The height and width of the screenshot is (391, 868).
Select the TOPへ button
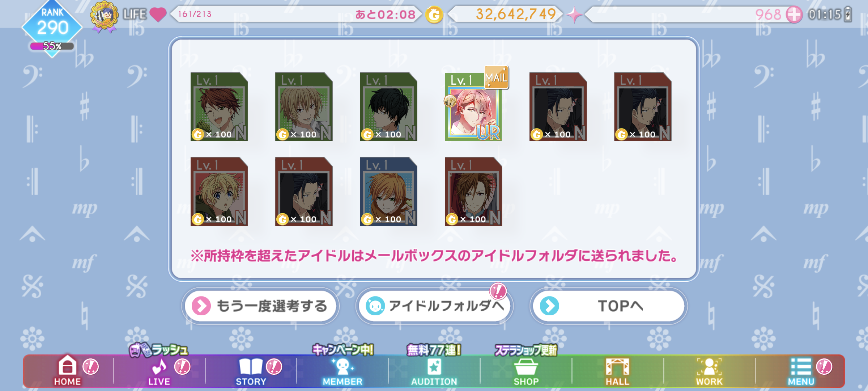[x=609, y=306]
